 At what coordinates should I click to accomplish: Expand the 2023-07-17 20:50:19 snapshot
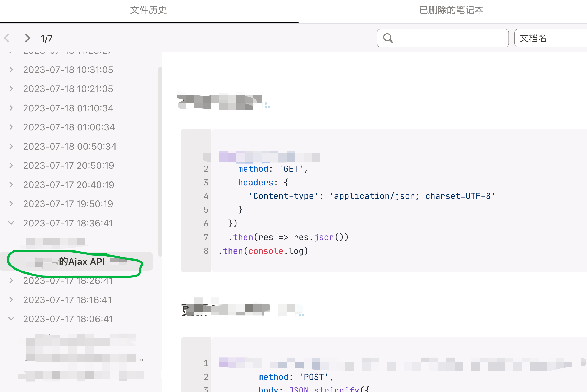coord(11,166)
